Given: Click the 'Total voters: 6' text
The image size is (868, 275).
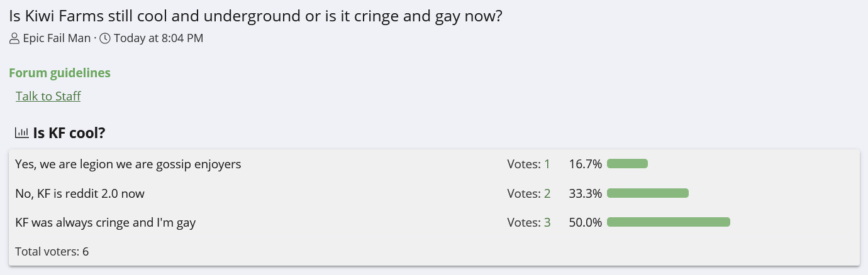Looking at the screenshot, I should [52, 252].
